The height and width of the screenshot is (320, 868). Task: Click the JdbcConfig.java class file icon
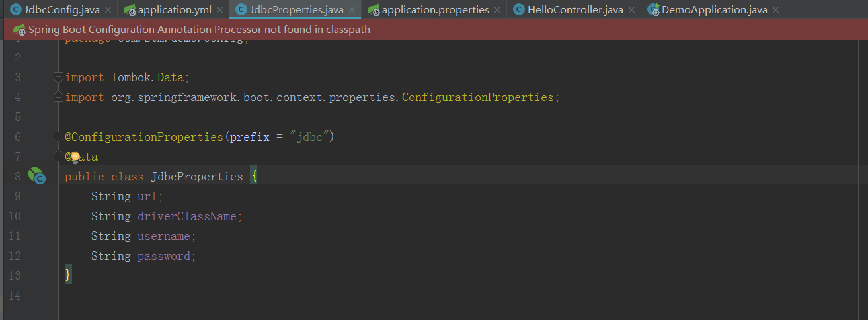tap(16, 9)
